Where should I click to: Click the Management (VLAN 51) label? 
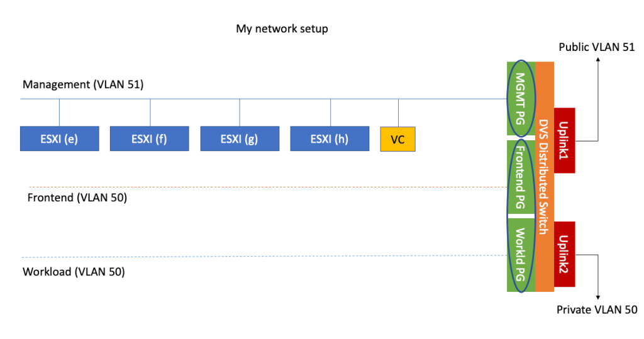pyautogui.click(x=83, y=84)
